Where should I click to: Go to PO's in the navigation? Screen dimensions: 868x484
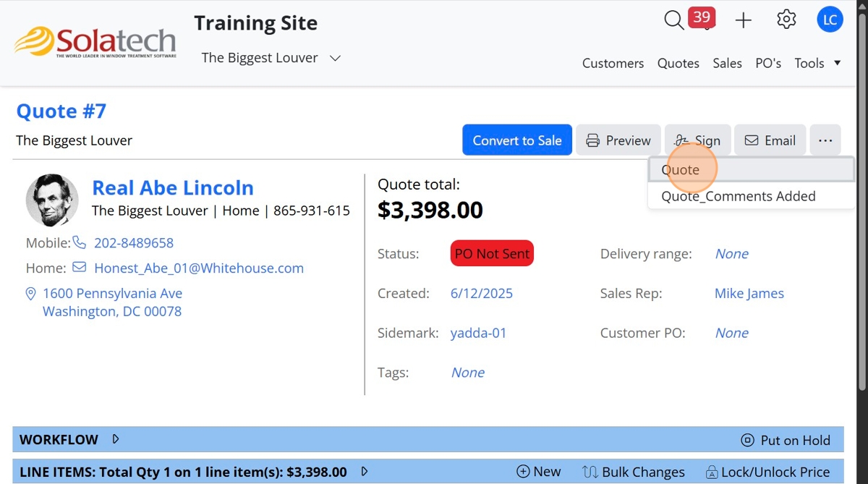(x=768, y=63)
